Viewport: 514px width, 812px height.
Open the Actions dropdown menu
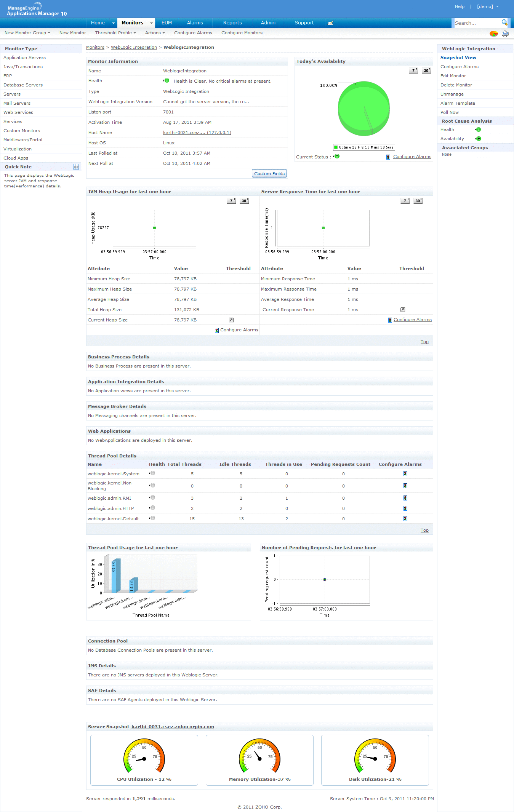click(x=155, y=33)
